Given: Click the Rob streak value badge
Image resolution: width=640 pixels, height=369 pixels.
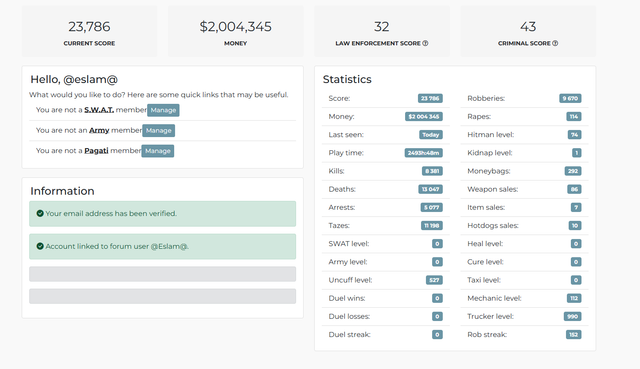Looking at the screenshot, I should pyautogui.click(x=573, y=335).
